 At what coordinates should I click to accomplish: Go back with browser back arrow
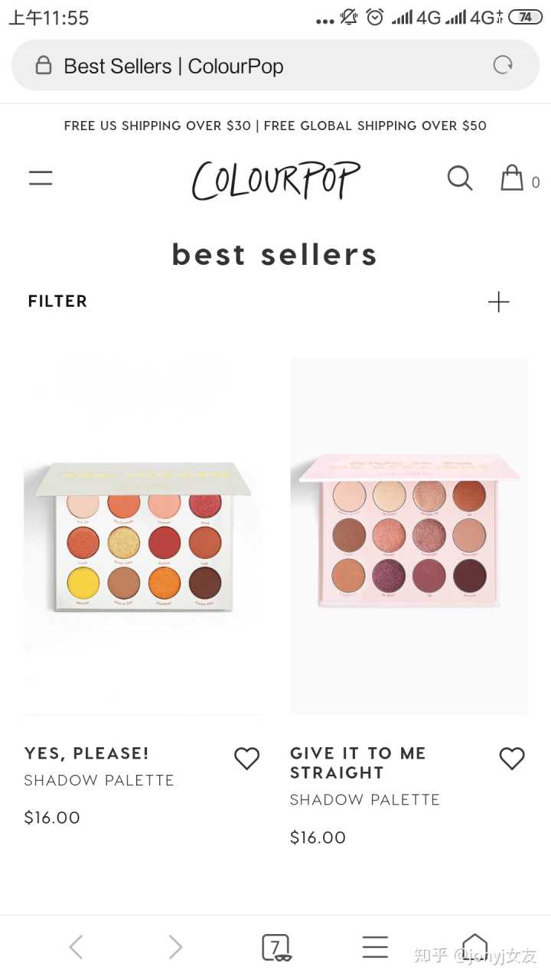[x=76, y=947]
